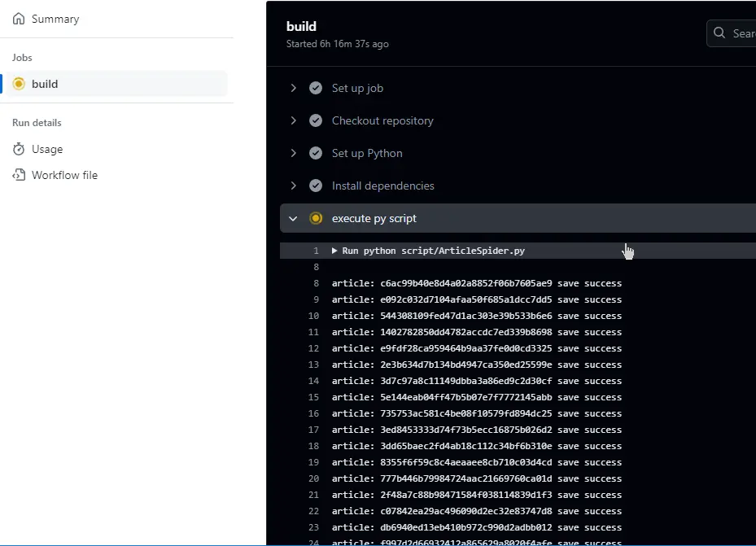The image size is (756, 546).
Task: Click log line number 13
Action: coord(314,365)
